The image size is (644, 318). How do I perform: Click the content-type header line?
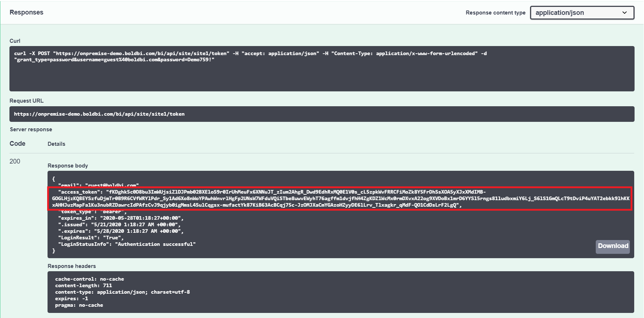click(x=122, y=292)
